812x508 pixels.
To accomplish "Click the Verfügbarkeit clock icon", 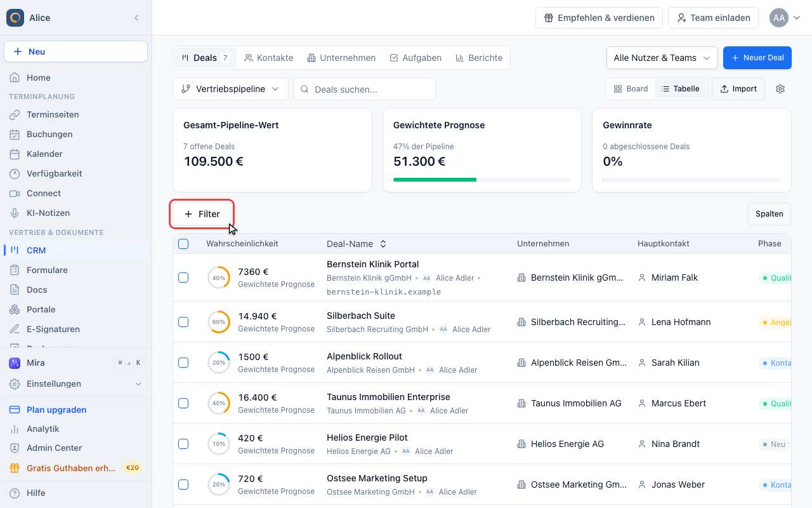I will click(x=15, y=174).
